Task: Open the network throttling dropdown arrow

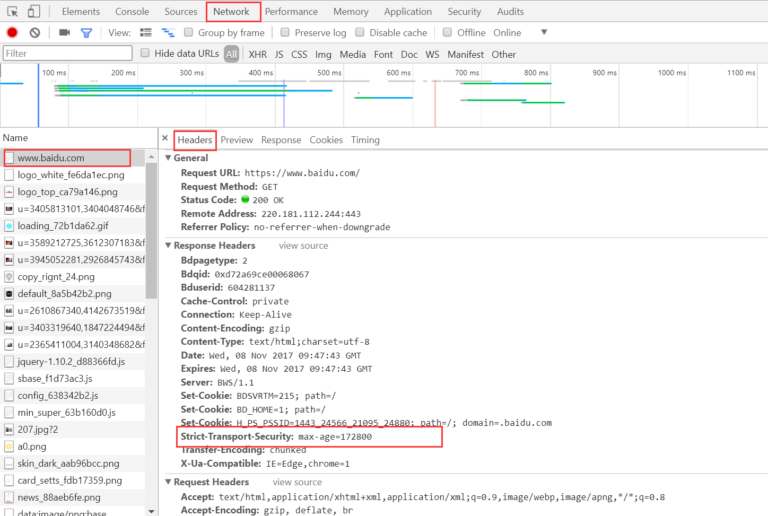Action: (544, 32)
